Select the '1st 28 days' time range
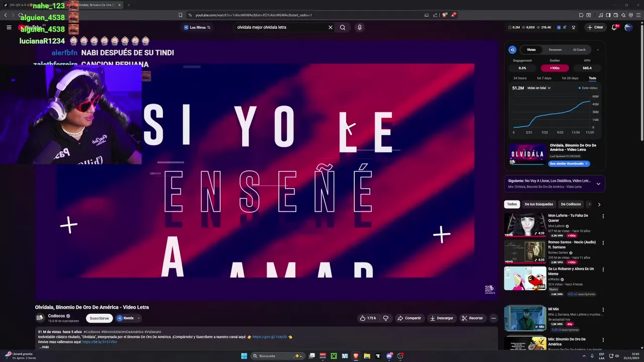Viewport: 644px width, 362px height. click(x=570, y=78)
